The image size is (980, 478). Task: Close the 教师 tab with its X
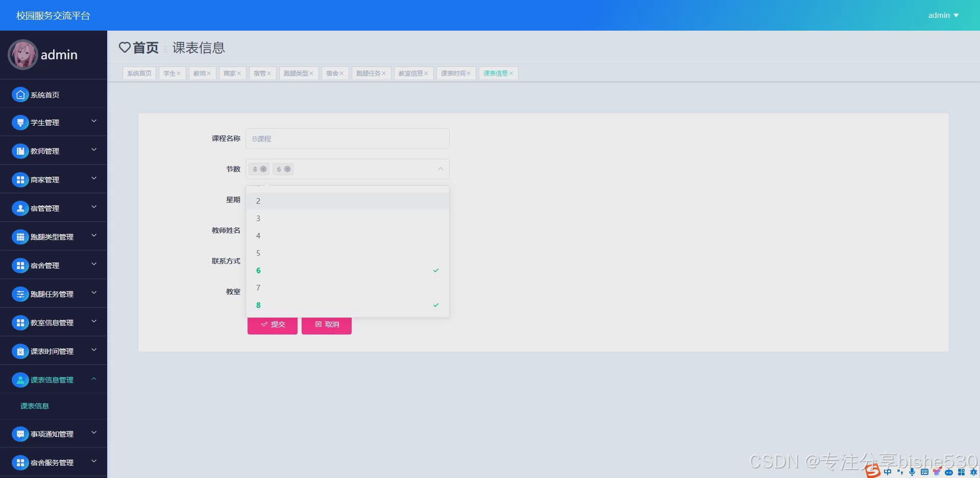click(209, 74)
